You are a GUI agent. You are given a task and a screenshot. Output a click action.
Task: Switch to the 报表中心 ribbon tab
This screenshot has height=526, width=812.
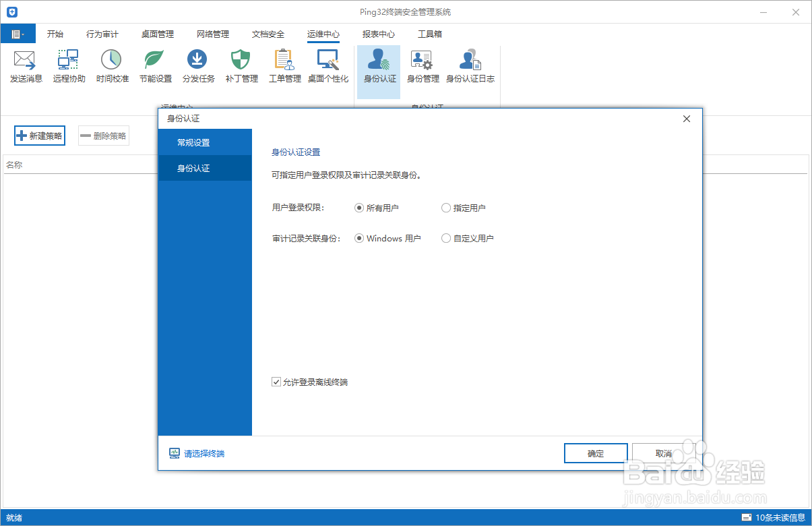pos(379,34)
